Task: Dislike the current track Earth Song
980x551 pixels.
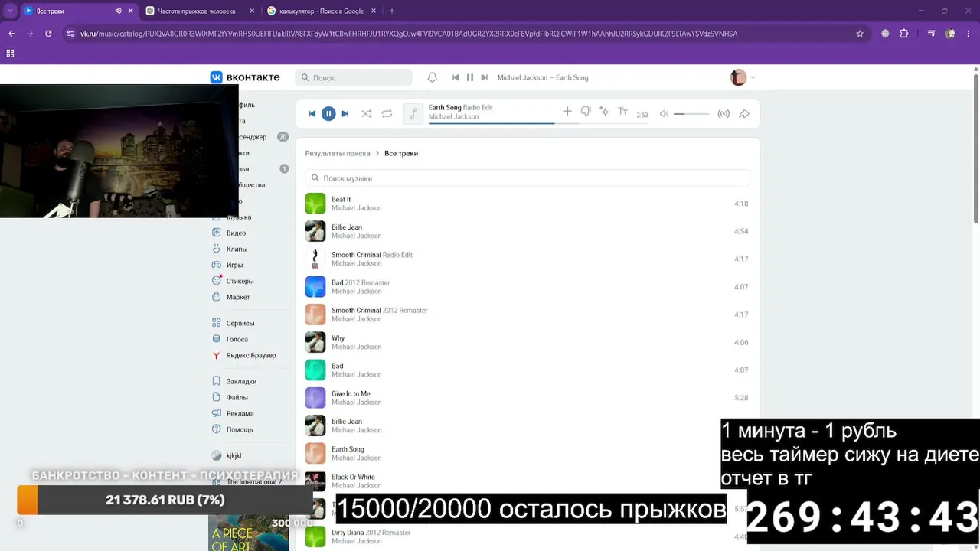Action: 586,112
